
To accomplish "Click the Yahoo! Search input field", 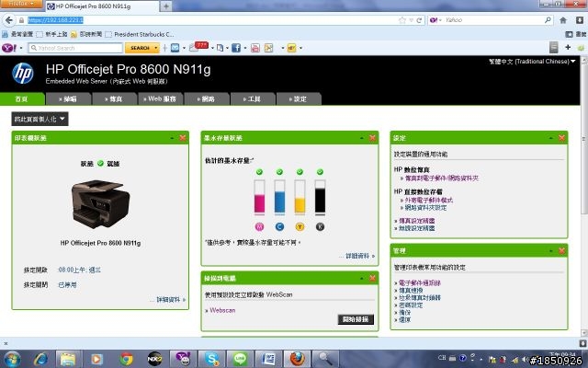I will tap(75, 48).
